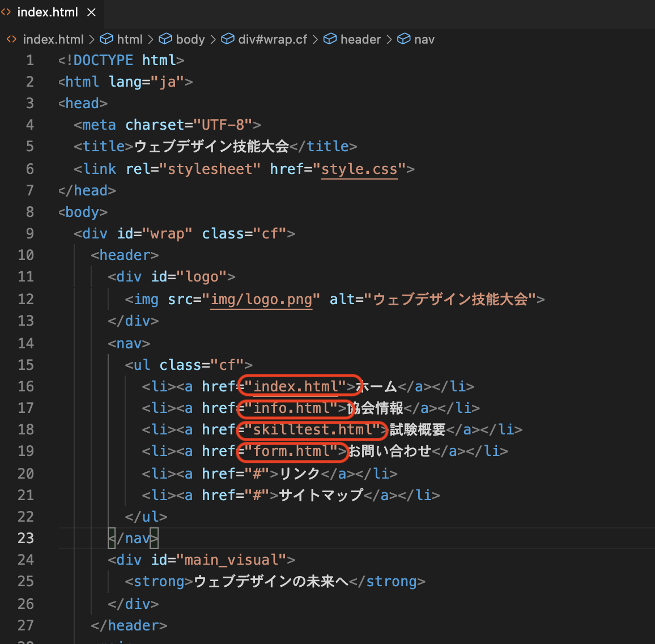Image resolution: width=655 pixels, height=644 pixels.
Task: Click the strong text ウェブデザインの未来へ
Action: (271, 581)
